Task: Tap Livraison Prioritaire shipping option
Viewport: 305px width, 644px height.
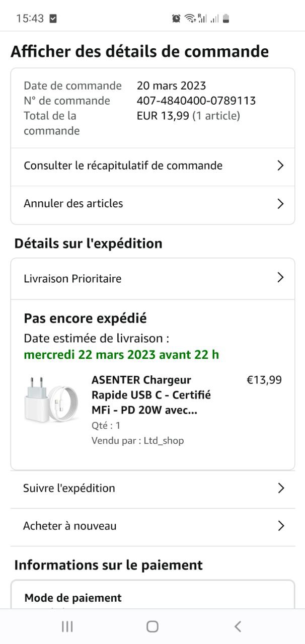Action: click(72, 279)
